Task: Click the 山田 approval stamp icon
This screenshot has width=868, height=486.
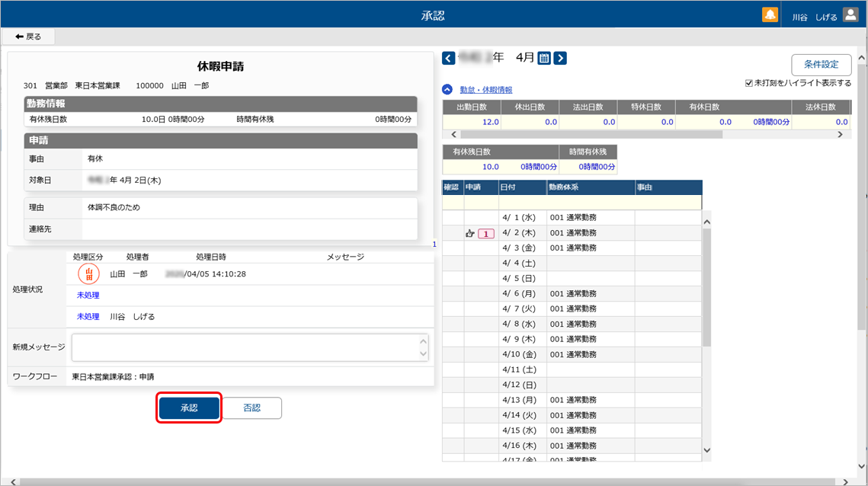Action: click(88, 273)
